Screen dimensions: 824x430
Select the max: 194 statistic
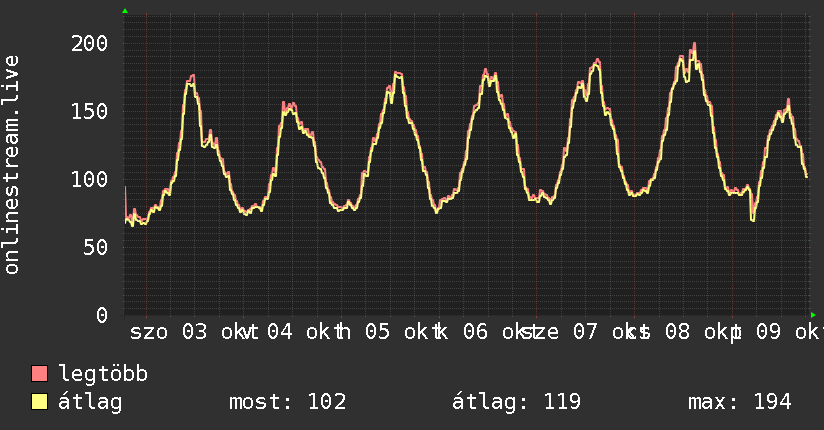pos(739,402)
